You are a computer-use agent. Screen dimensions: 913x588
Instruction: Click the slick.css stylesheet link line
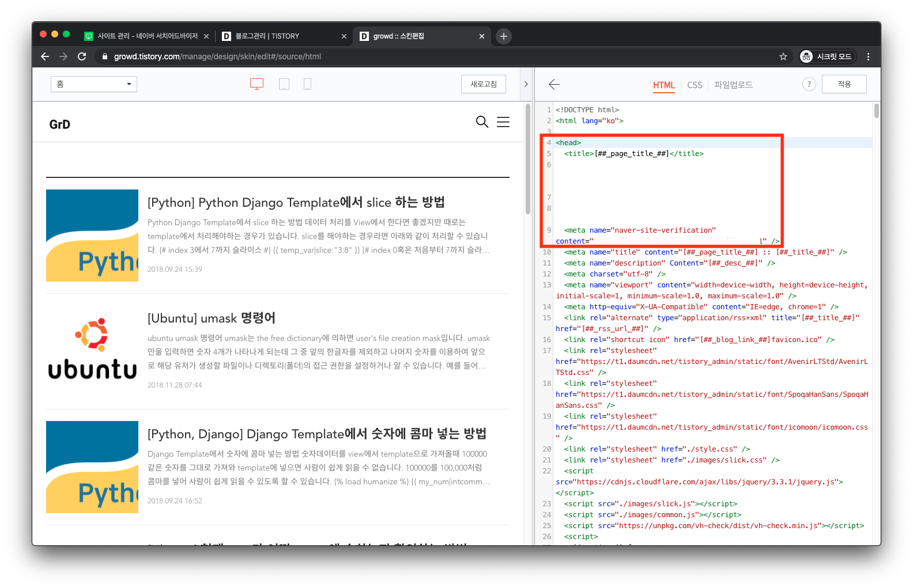pos(671,460)
